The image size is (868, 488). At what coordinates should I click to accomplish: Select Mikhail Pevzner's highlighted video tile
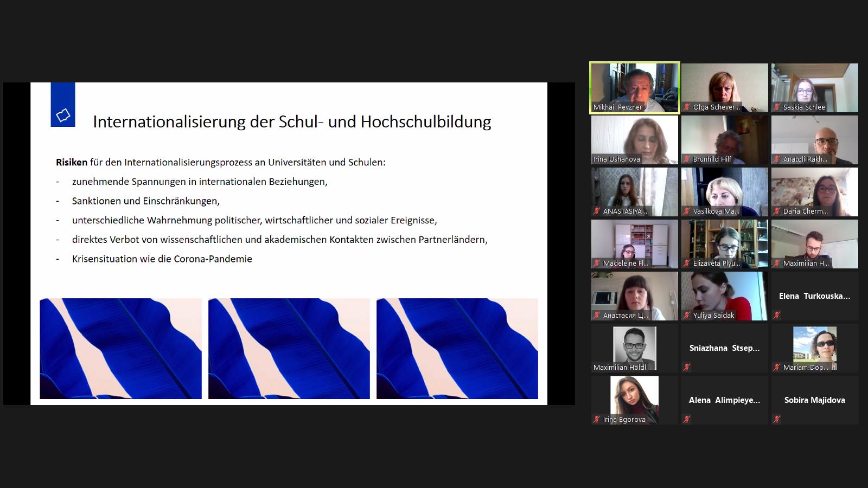(x=635, y=88)
